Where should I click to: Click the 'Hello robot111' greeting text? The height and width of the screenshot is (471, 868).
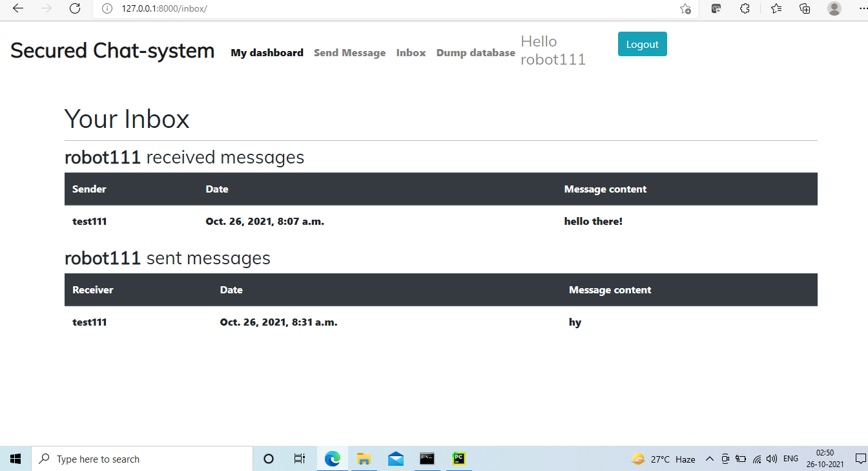tap(553, 50)
